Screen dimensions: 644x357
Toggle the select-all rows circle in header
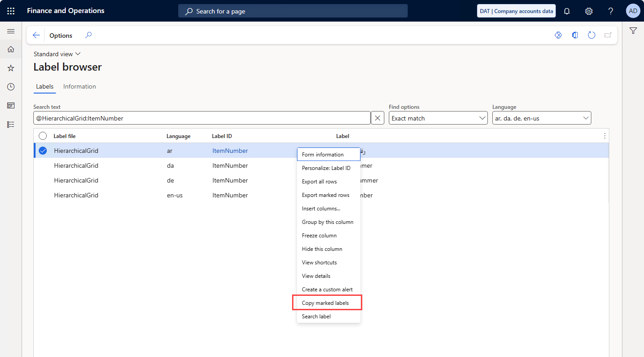pos(43,136)
